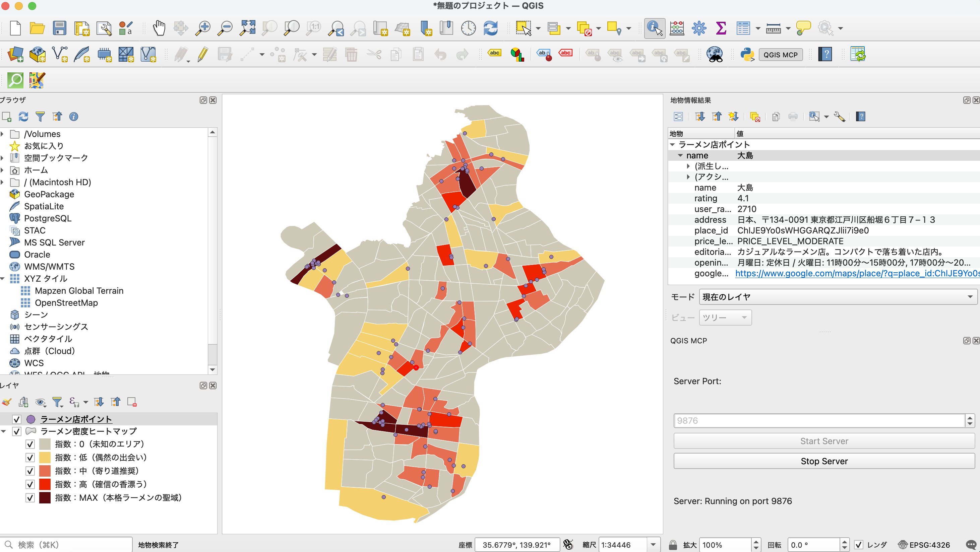Click the New GeoPackage Layer icon
This screenshot has width=980, height=552.
38,54
